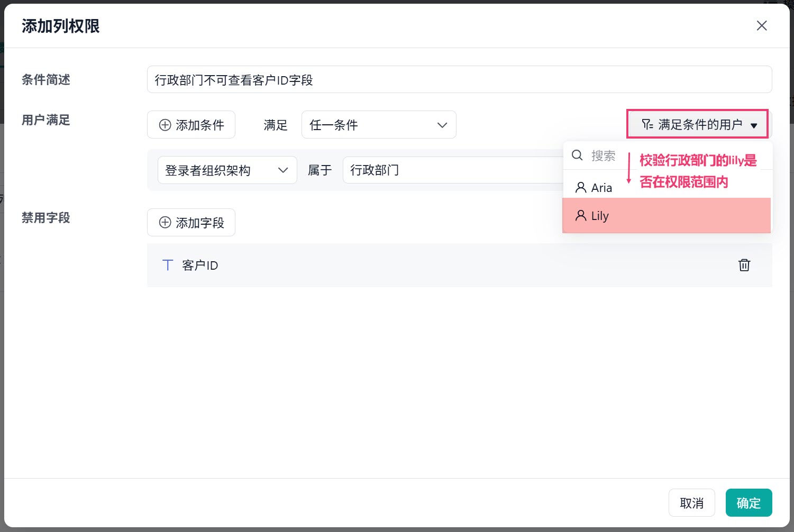794x532 pixels.
Task: Click the 客户ID field name
Action: [200, 265]
